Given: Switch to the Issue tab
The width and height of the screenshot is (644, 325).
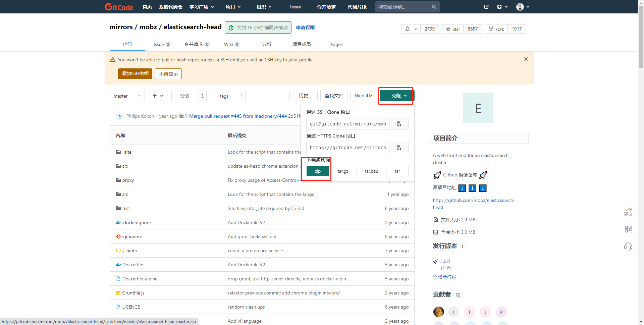Looking at the screenshot, I should point(162,44).
